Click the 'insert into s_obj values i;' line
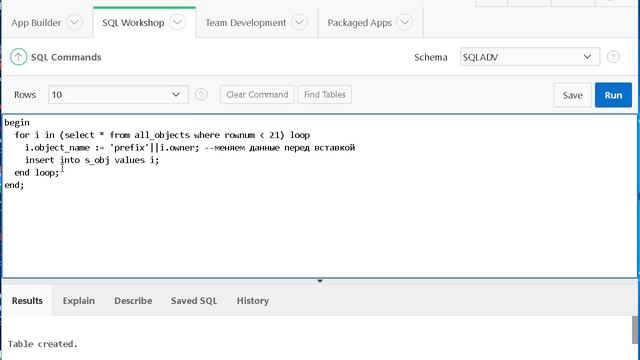Viewport: 640px width, 360px height. [92, 160]
